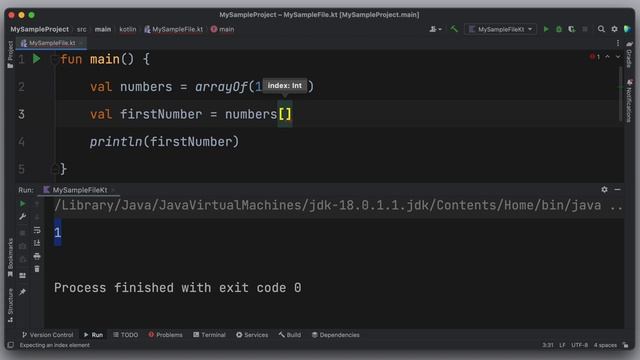Click main function in breadcrumb bar

(222, 29)
